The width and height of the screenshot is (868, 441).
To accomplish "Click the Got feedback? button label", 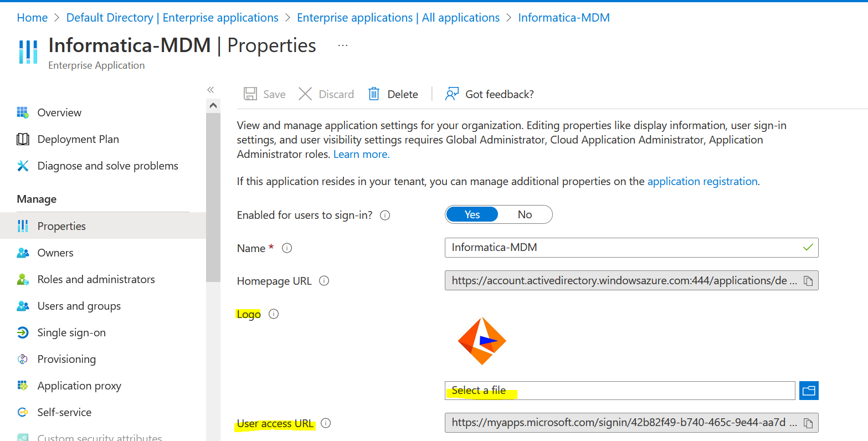I will coord(500,94).
